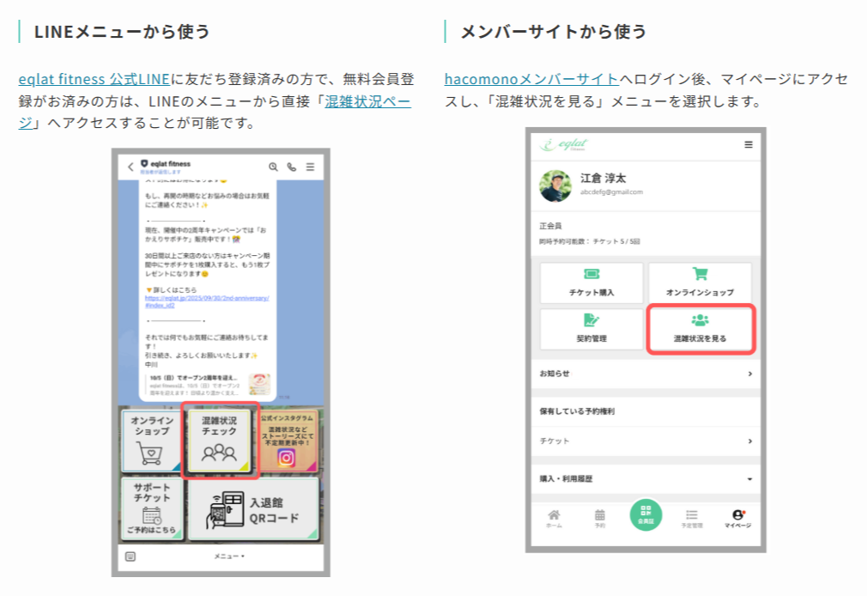
Task: Click the 混雑状況を見る button on member site
Action: click(x=700, y=328)
